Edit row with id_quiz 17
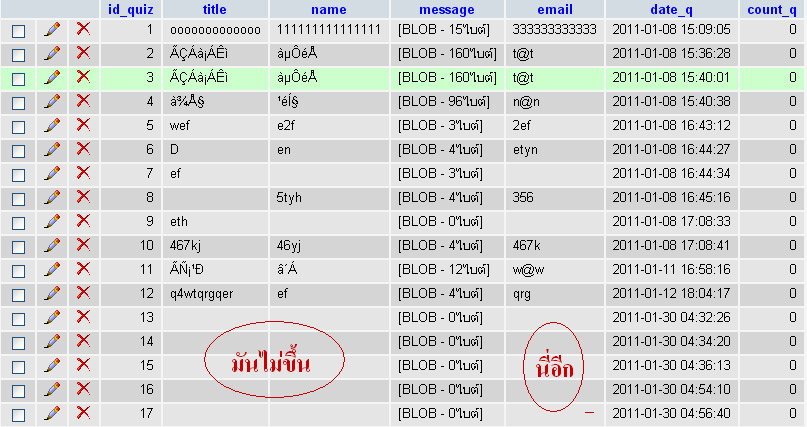807x427 pixels. click(x=52, y=414)
